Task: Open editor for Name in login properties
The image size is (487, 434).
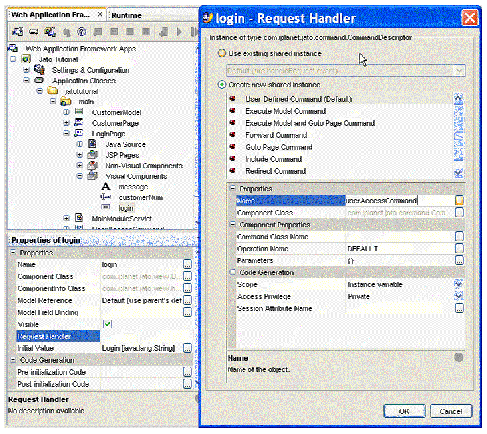Action: pyautogui.click(x=188, y=264)
